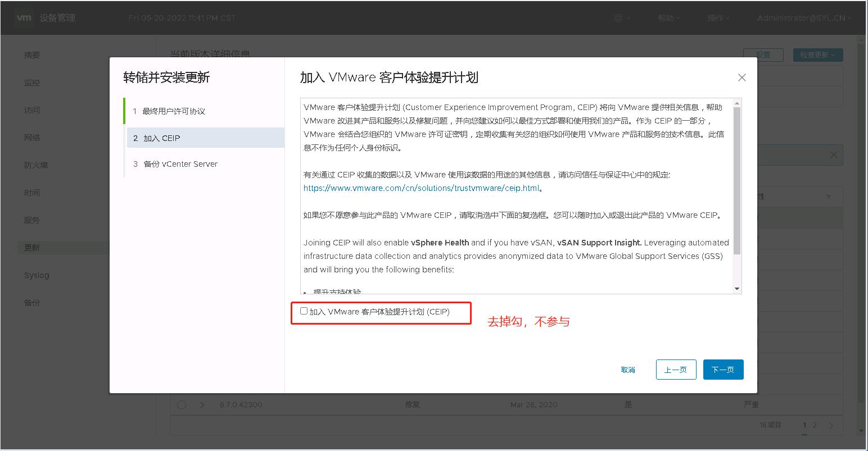Open 访问 in the sidebar
Viewport: 868px width, 451px height.
pyautogui.click(x=32, y=110)
